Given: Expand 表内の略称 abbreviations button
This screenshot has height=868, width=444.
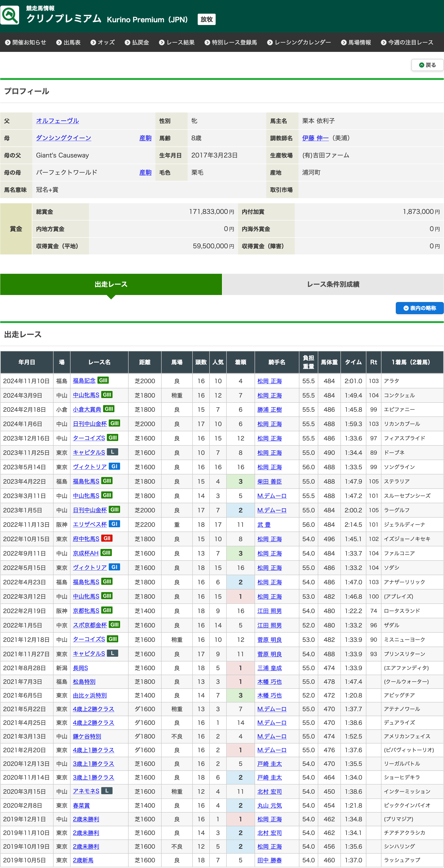Looking at the screenshot, I should (420, 308).
